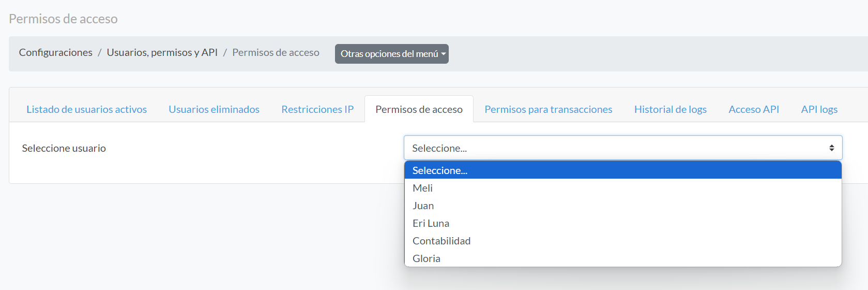Click the caret on Otras opciones del menú
The image size is (868, 290).
(444, 54)
